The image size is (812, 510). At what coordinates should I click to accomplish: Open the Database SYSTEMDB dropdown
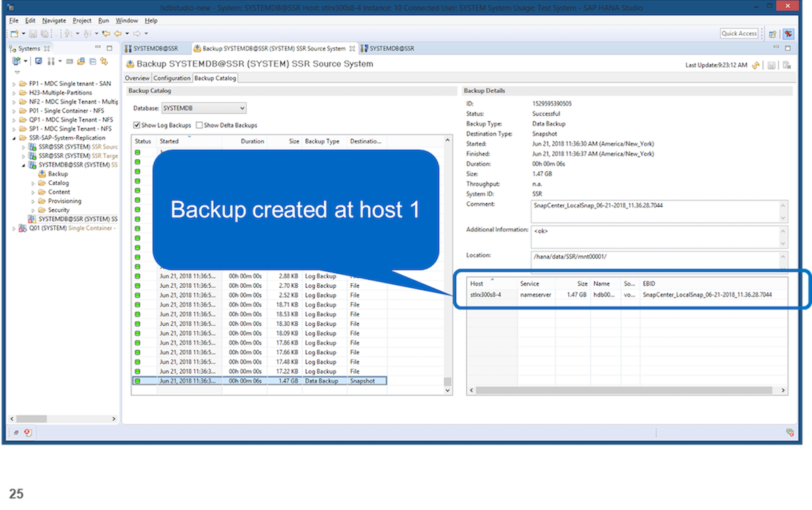point(204,108)
